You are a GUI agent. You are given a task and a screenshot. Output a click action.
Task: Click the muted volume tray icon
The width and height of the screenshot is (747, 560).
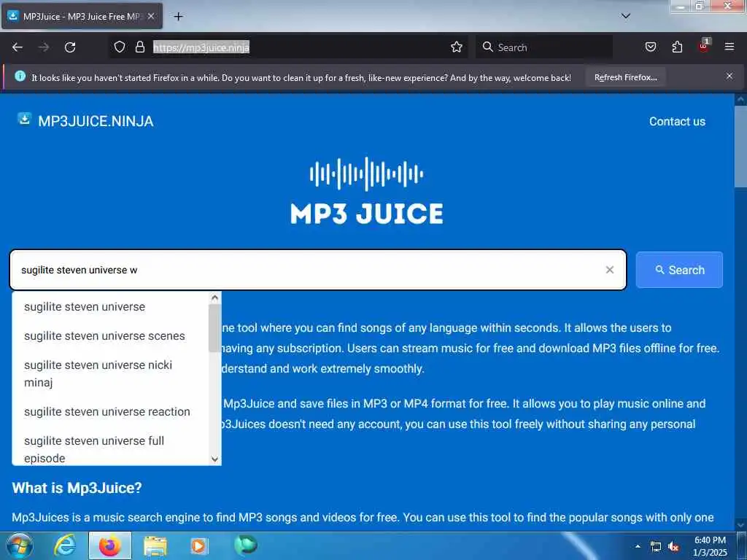coord(673,547)
